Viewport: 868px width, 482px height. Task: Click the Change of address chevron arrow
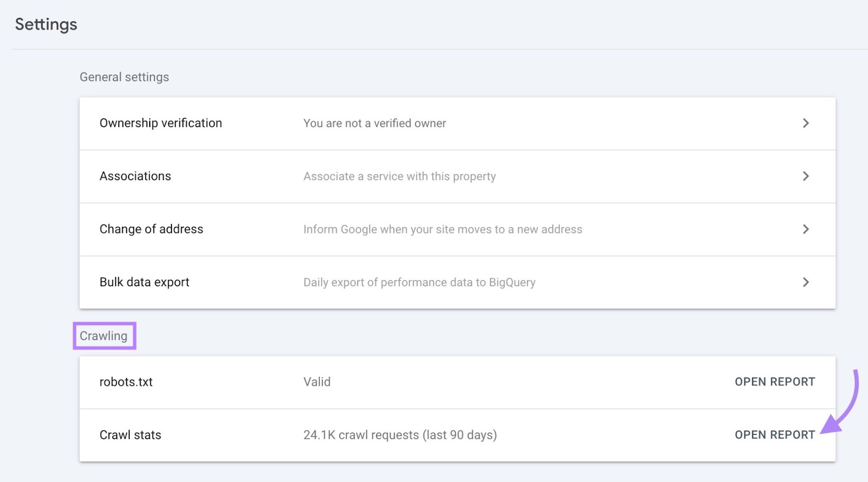click(806, 229)
